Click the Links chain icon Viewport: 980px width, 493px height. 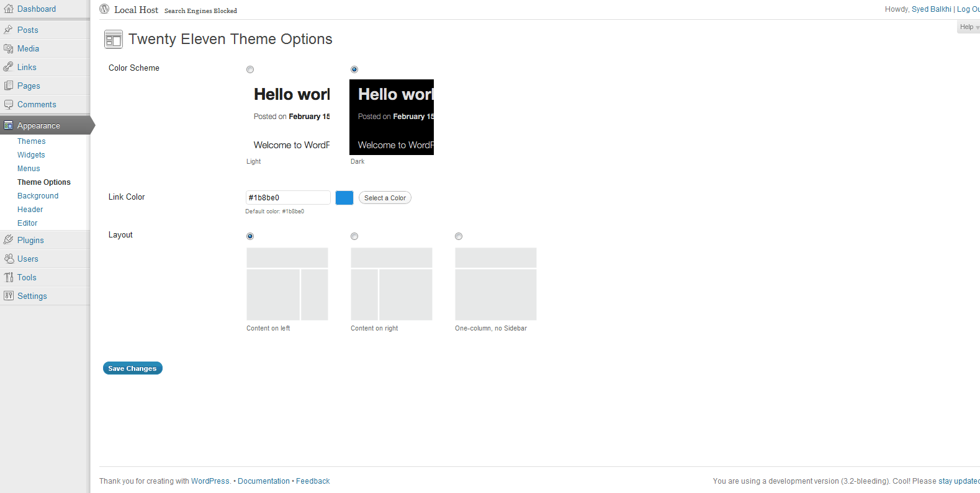(9, 67)
